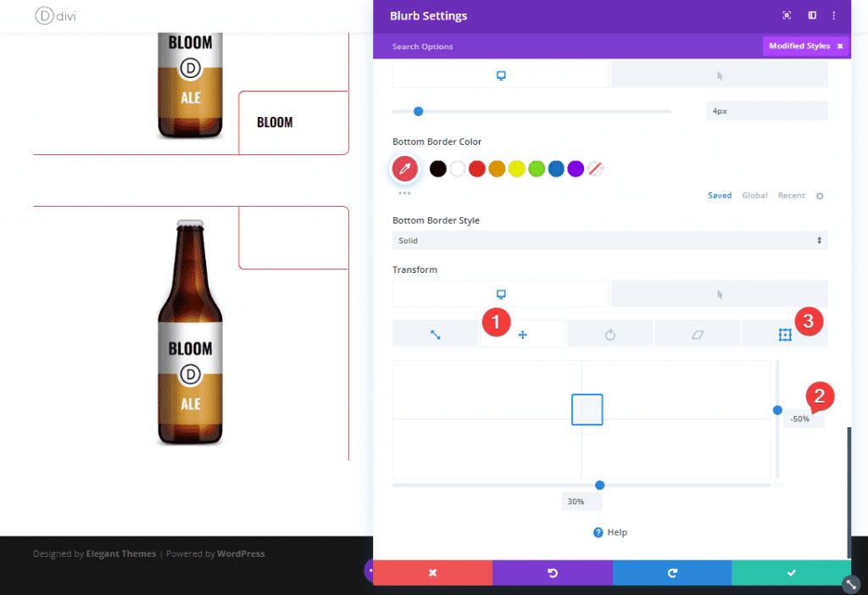Select the transparent color swatch

click(595, 169)
